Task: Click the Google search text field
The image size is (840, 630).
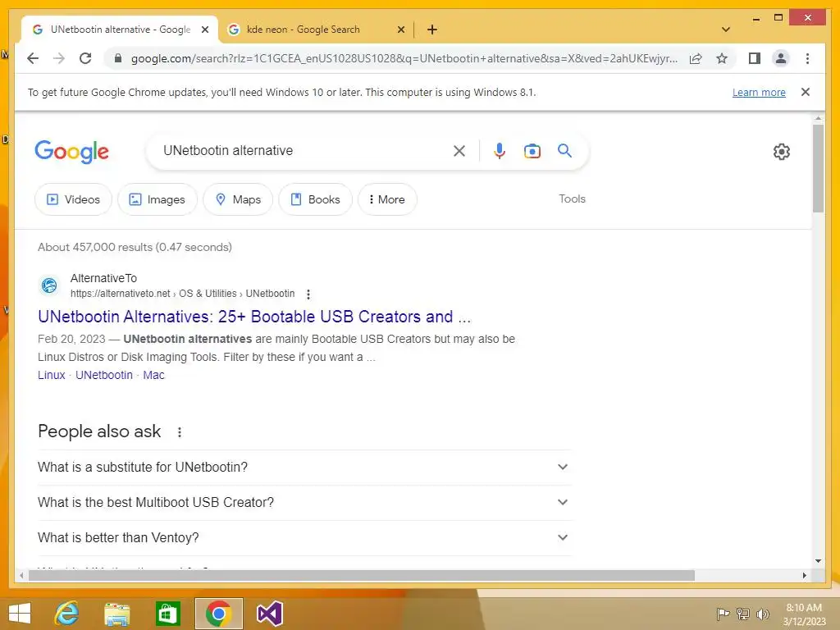Action: (303, 151)
